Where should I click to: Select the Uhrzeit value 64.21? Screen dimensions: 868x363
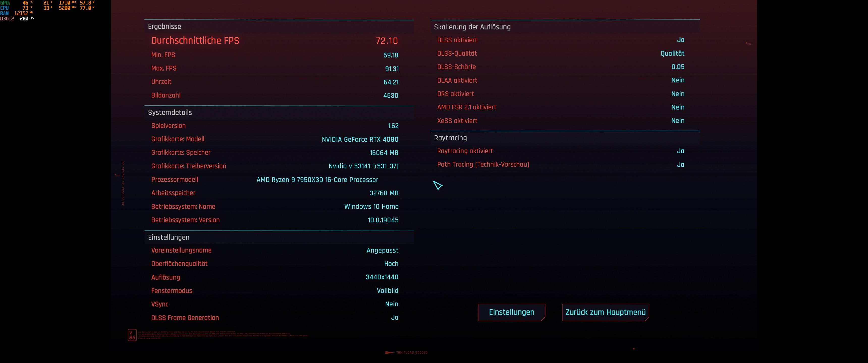click(391, 82)
